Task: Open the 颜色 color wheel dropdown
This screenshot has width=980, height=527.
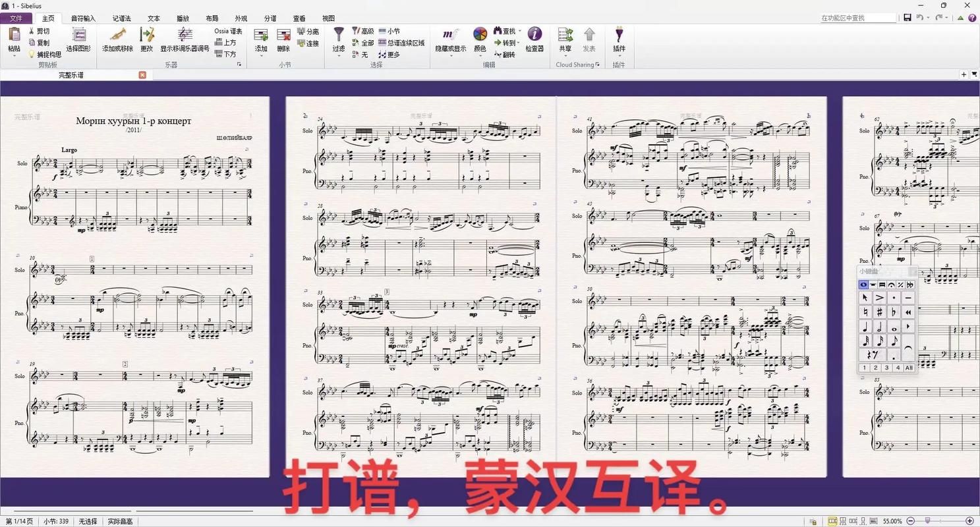Action: (480, 55)
